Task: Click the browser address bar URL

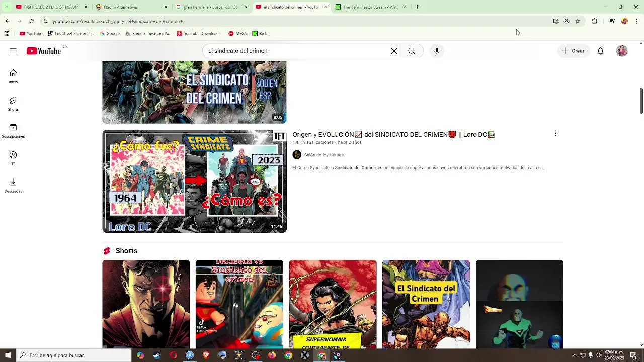Action: [118, 21]
